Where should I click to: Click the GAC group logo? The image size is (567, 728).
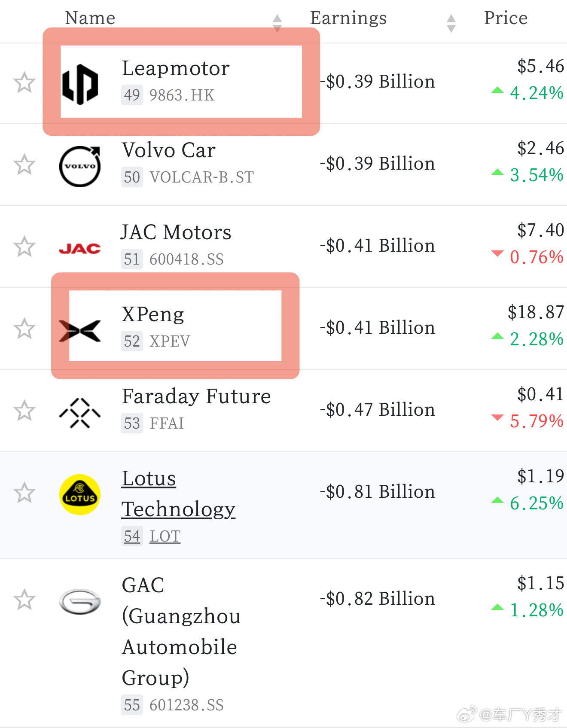[x=80, y=601]
